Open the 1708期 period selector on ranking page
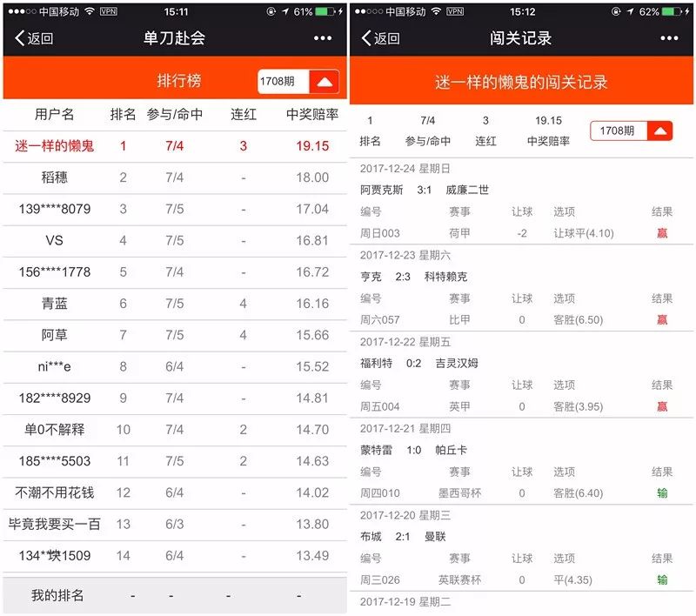The height and width of the screenshot is (616, 696). 278,79
